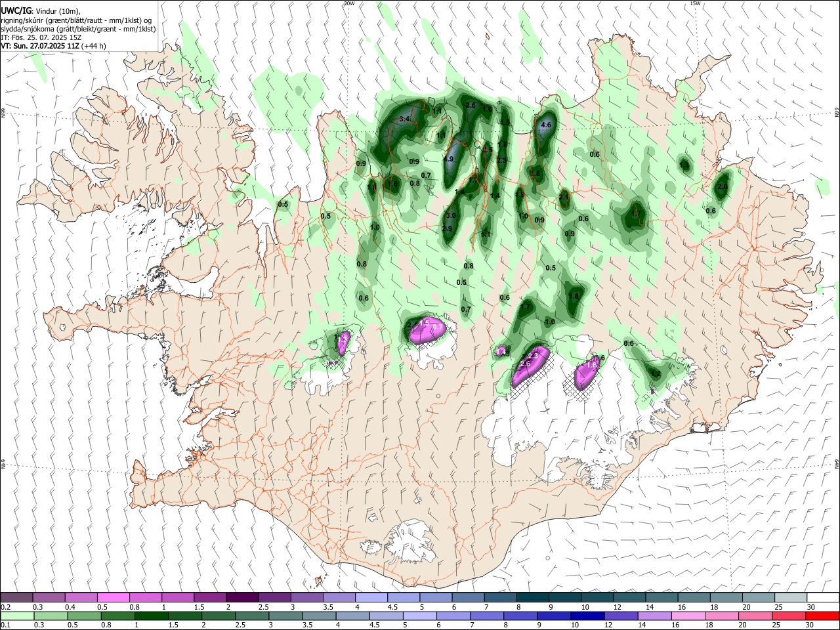
Task: Click the light blue 5–6 swatch, lower legend
Action: [x=419, y=616]
